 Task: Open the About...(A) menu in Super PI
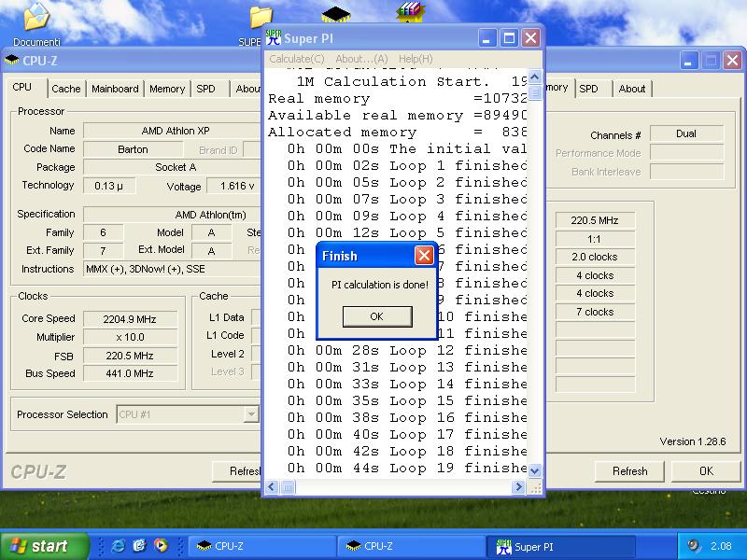tap(361, 59)
